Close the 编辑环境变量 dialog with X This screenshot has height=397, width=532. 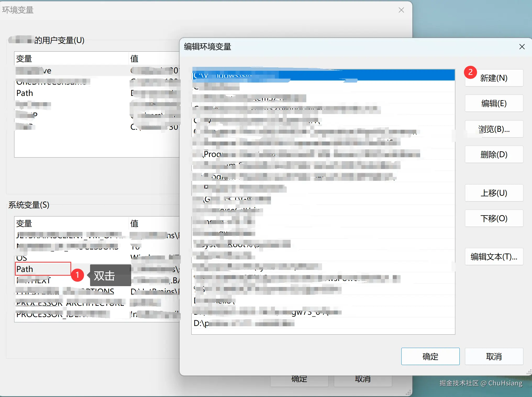click(522, 47)
